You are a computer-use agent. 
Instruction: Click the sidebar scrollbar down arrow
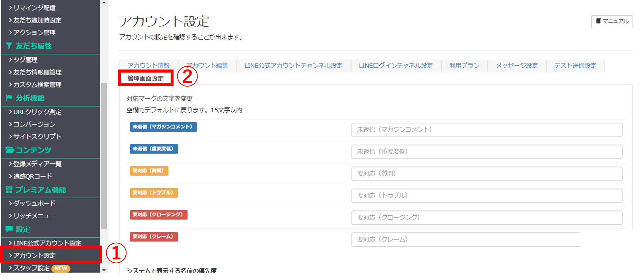(104, 270)
